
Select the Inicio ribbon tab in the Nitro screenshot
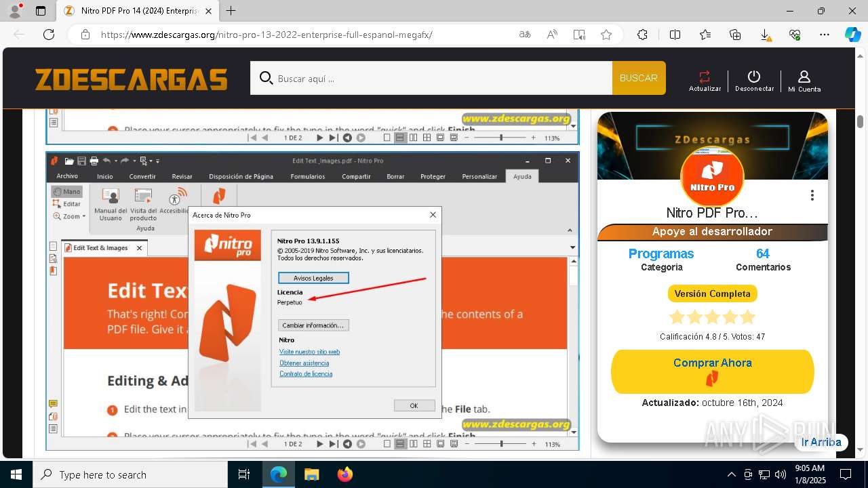click(105, 176)
